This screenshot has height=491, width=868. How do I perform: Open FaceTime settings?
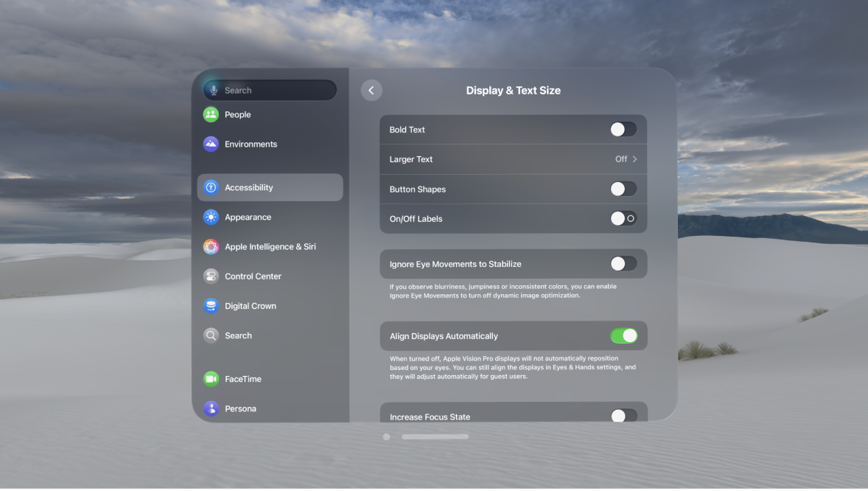click(x=270, y=379)
